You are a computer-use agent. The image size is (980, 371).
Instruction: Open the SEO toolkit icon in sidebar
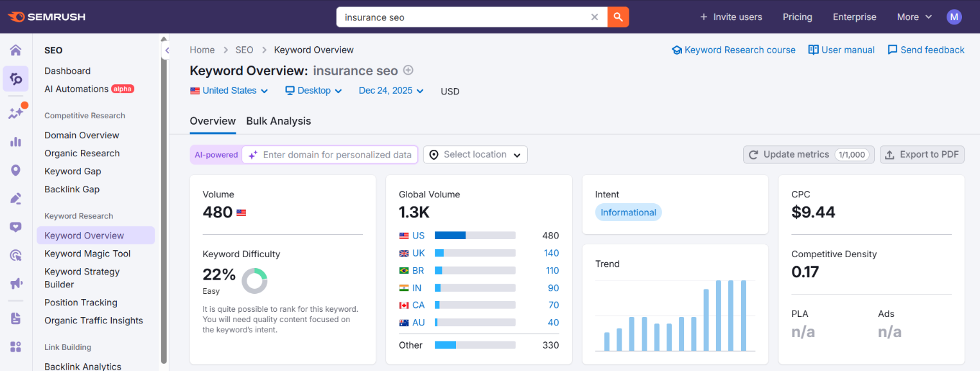tap(15, 79)
